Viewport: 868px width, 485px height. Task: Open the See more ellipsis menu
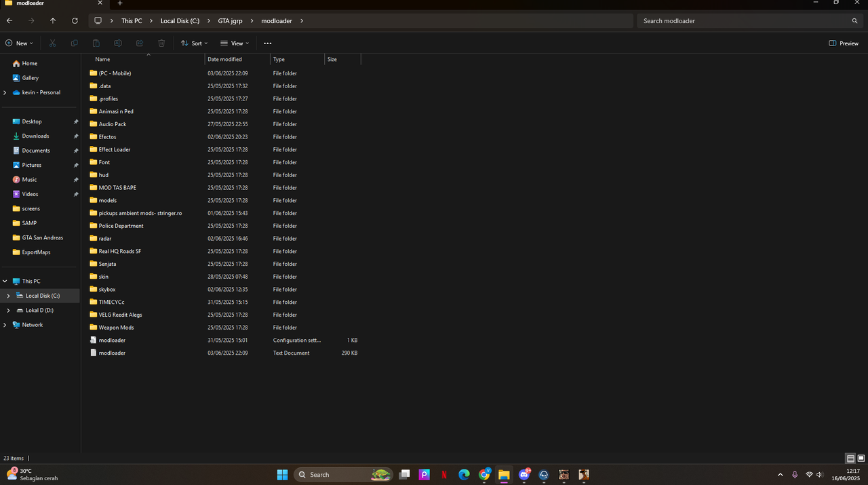[x=267, y=43]
